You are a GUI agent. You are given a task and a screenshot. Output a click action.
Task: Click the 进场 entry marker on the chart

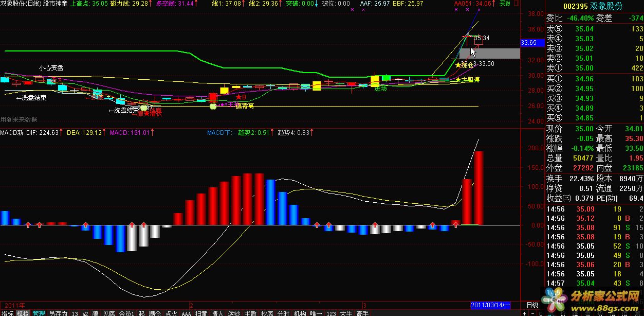point(380,89)
